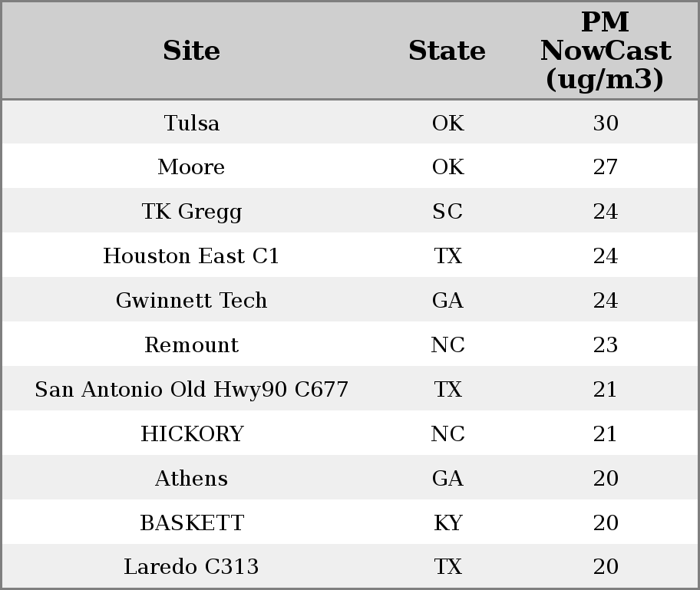Image resolution: width=700 pixels, height=590 pixels.
Task: Click the State column header
Action: (447, 51)
